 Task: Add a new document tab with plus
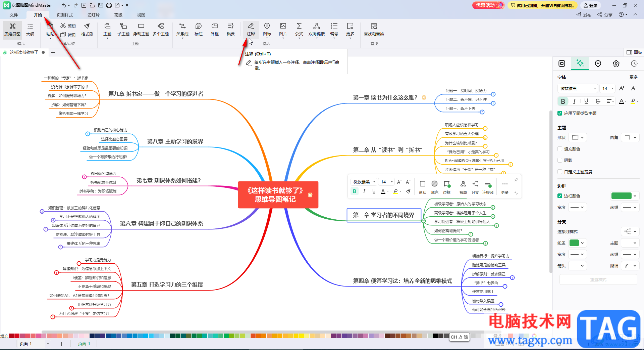click(x=53, y=52)
